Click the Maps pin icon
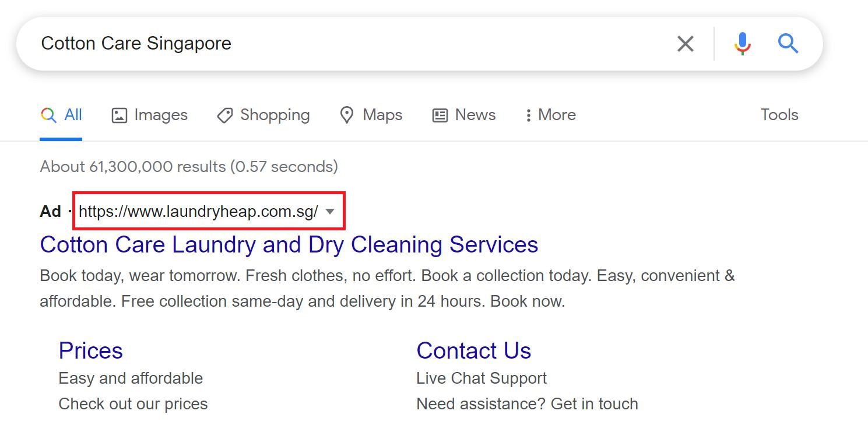 (x=347, y=115)
